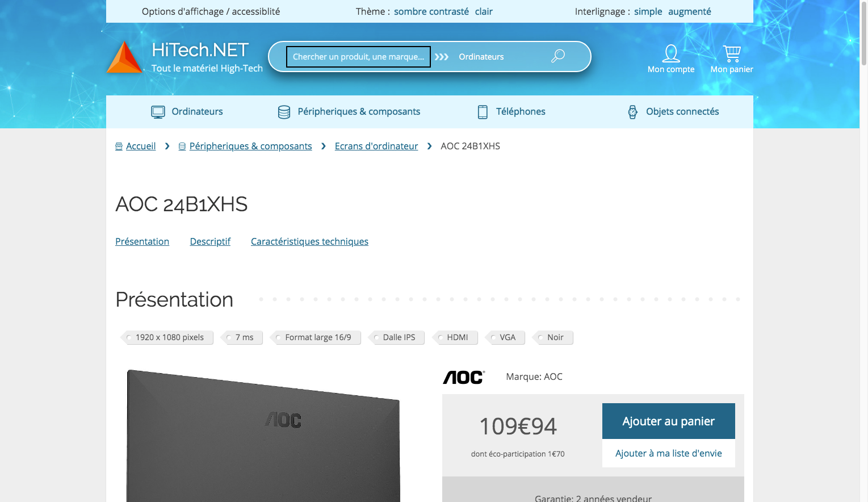This screenshot has width=868, height=502.
Task: Click the Ordinateurs monitor icon in navigation
Action: [158, 112]
